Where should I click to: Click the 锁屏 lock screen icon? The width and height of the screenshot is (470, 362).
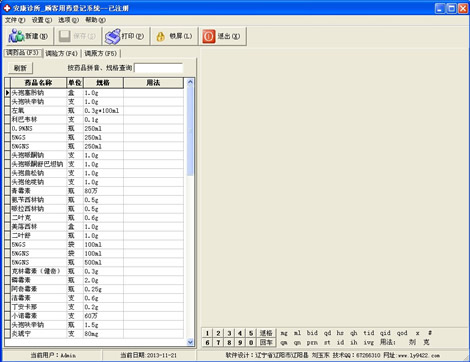(161, 36)
